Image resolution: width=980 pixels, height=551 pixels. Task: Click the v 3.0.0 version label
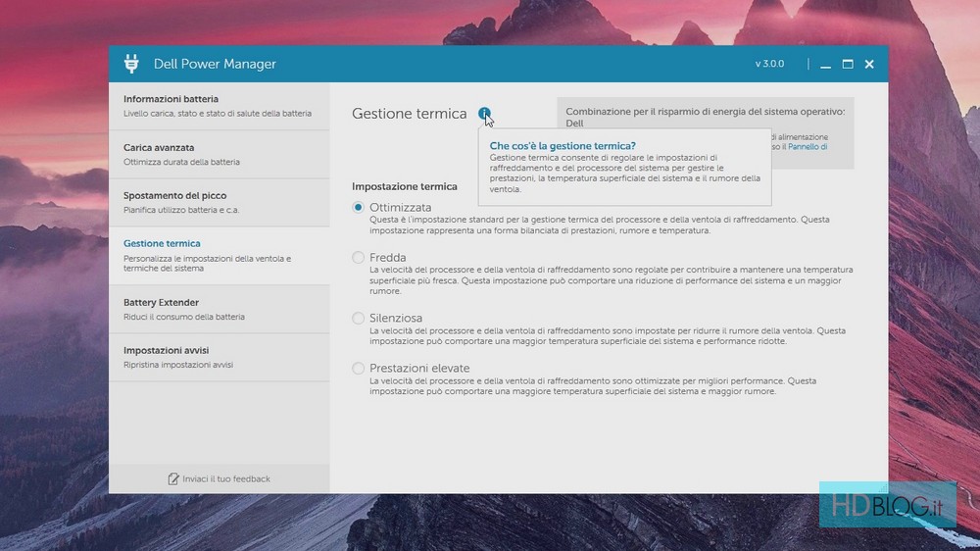[x=769, y=64]
